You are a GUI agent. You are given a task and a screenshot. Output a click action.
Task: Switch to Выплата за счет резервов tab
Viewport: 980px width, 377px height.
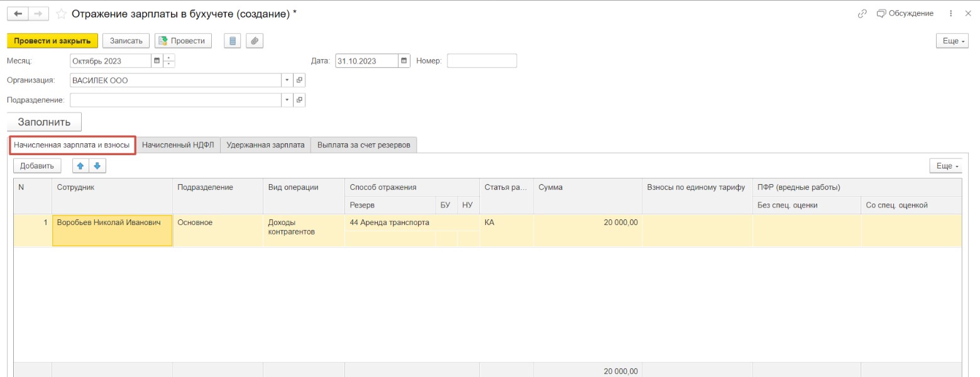[363, 145]
